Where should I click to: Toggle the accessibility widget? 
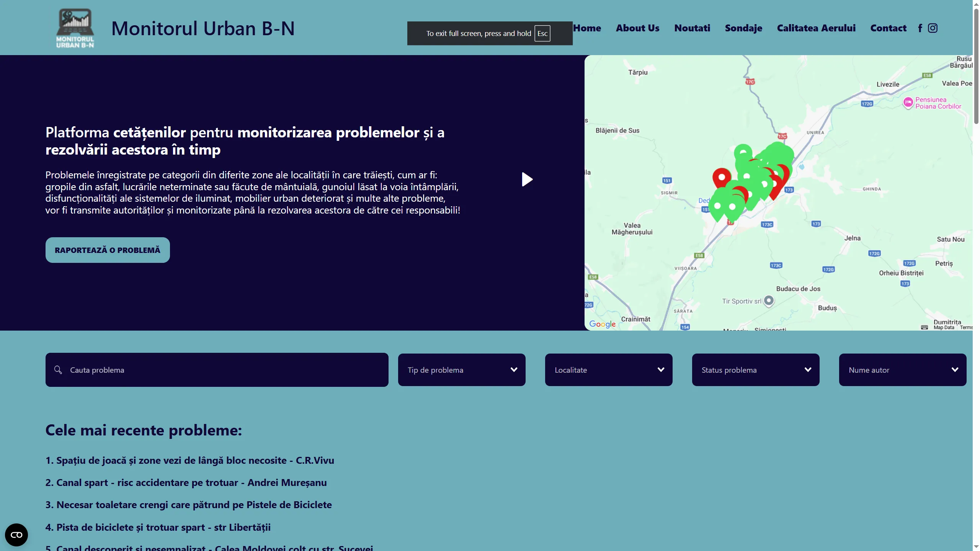tap(16, 535)
